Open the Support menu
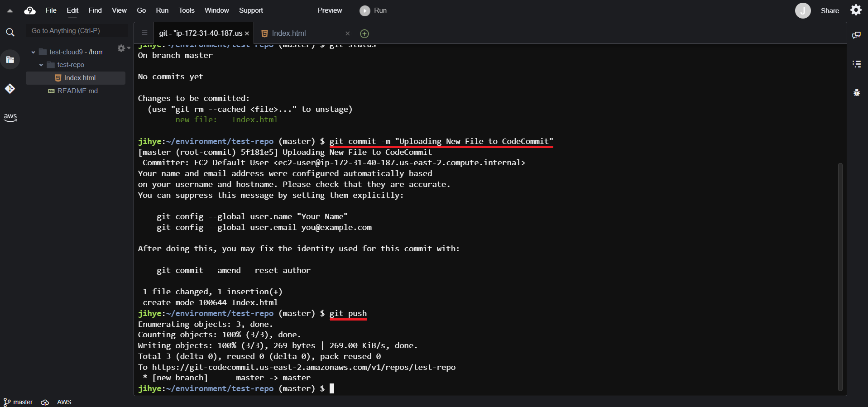868x407 pixels. coord(251,10)
